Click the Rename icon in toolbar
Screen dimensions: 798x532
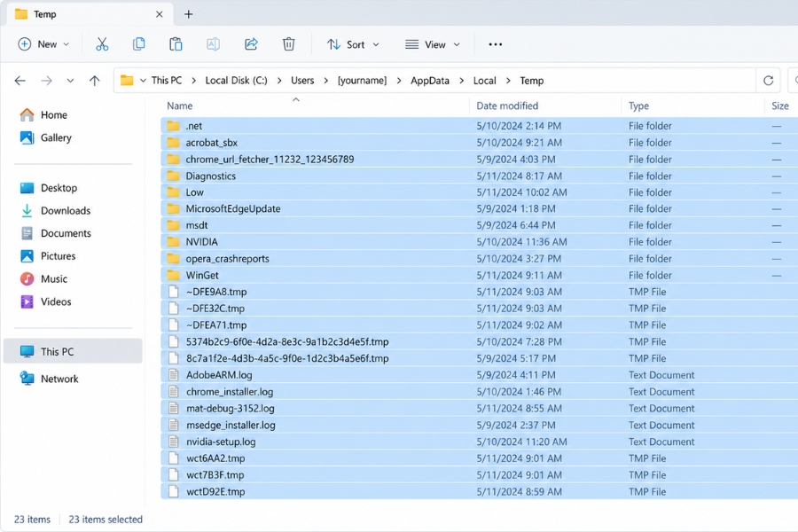pos(213,44)
